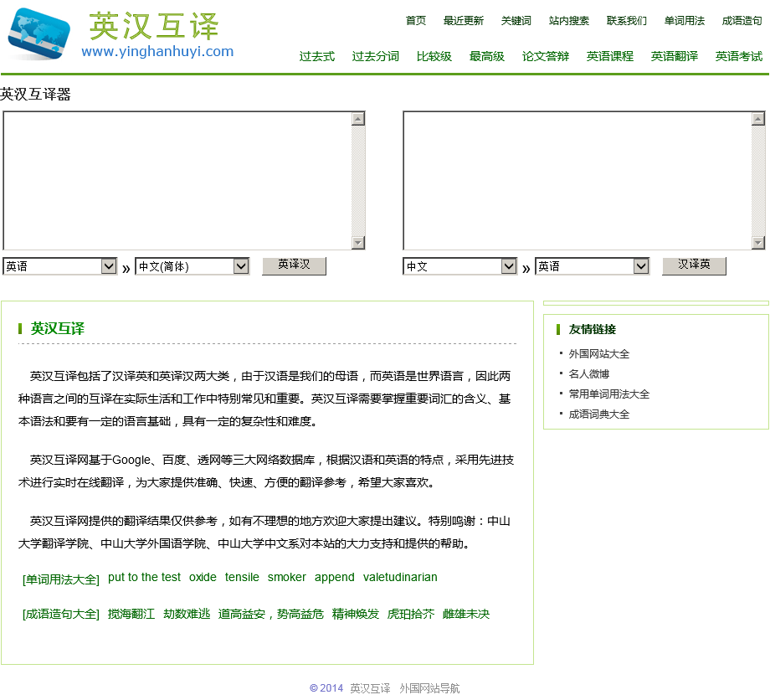770x700 pixels.
Task: Open the 中文 source language dropdown
Action: (459, 266)
